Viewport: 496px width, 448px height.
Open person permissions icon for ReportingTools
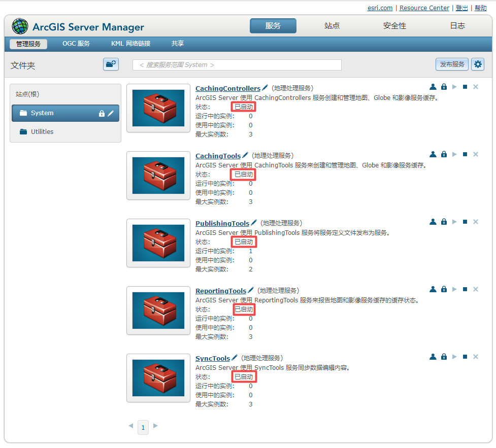433,289
